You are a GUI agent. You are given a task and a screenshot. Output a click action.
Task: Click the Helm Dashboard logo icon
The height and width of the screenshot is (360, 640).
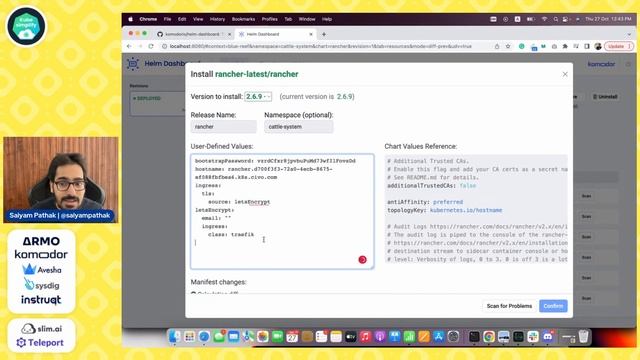pyautogui.click(x=133, y=64)
